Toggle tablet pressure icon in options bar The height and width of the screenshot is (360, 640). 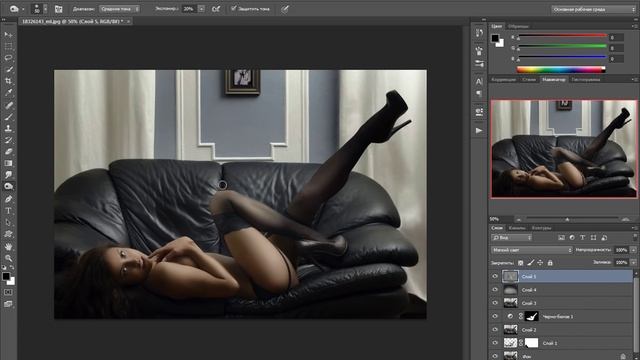coord(285,9)
